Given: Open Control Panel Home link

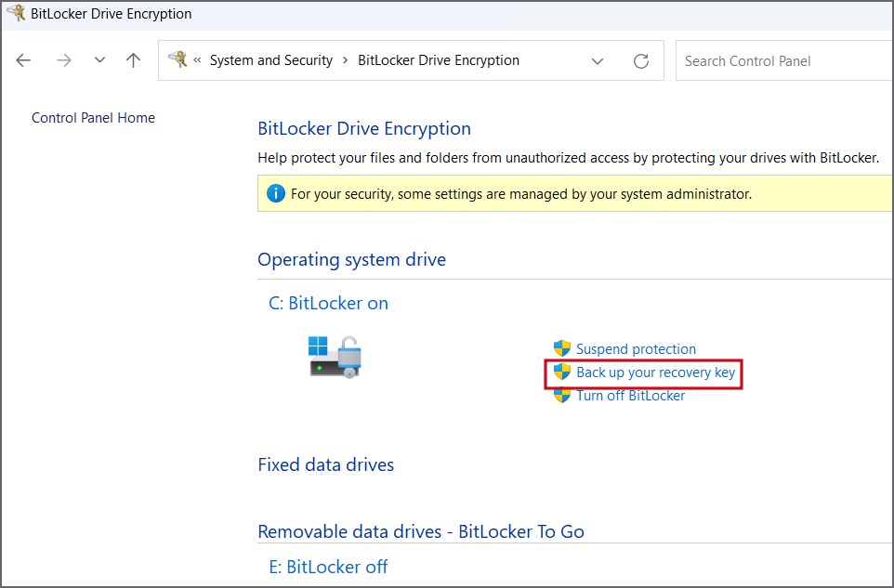Looking at the screenshot, I should point(93,118).
